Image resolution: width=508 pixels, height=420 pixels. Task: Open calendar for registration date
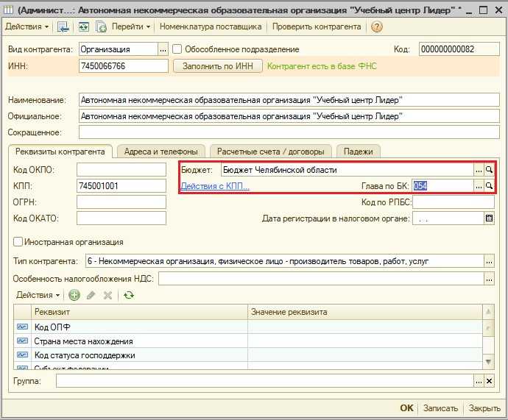tap(489, 218)
